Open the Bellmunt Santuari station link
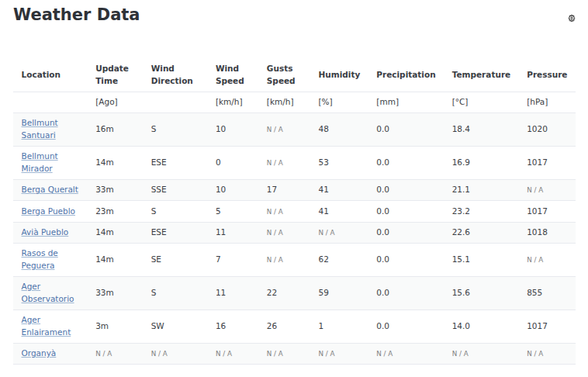 tap(39, 129)
